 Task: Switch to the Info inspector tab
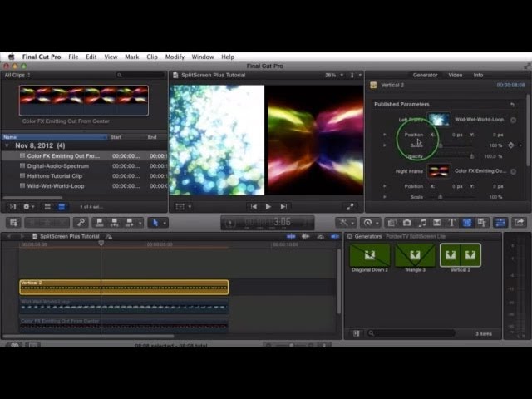(x=478, y=75)
